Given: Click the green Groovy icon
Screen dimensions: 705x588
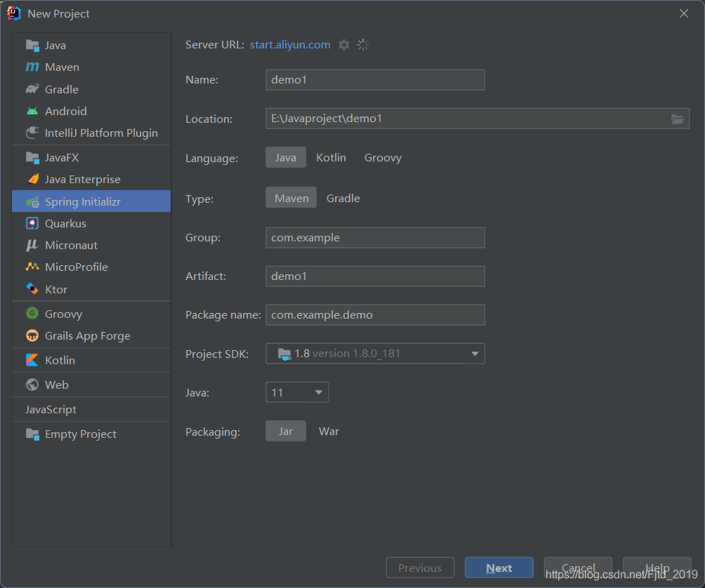Looking at the screenshot, I should [x=32, y=313].
